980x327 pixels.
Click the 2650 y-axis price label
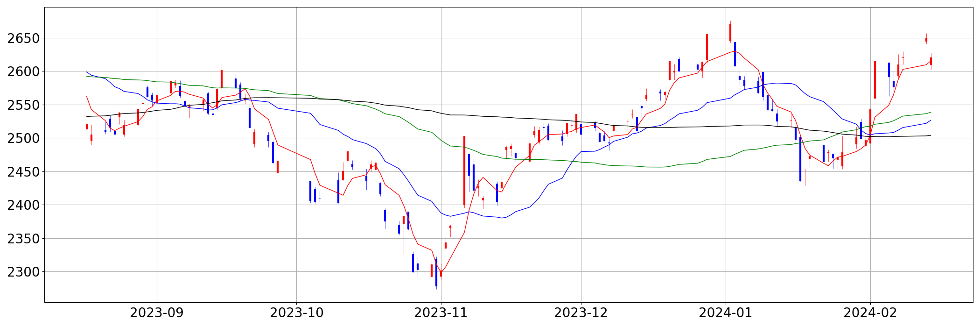tap(23, 38)
